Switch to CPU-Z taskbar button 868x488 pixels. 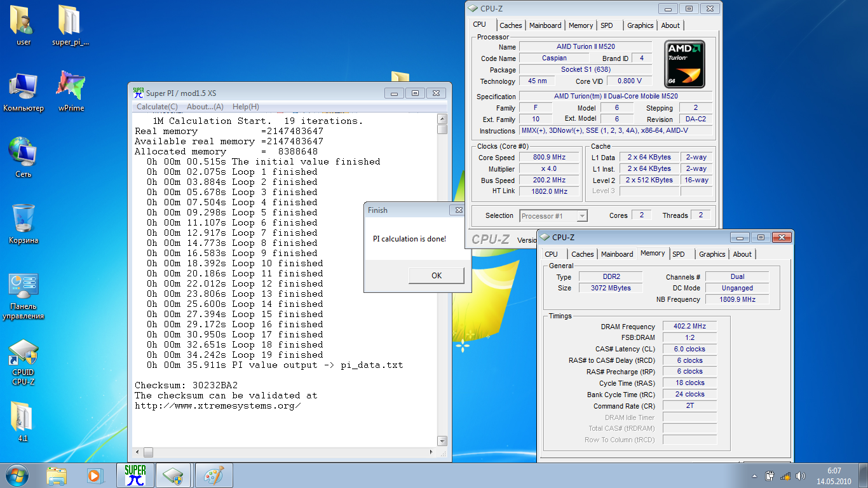(x=173, y=475)
